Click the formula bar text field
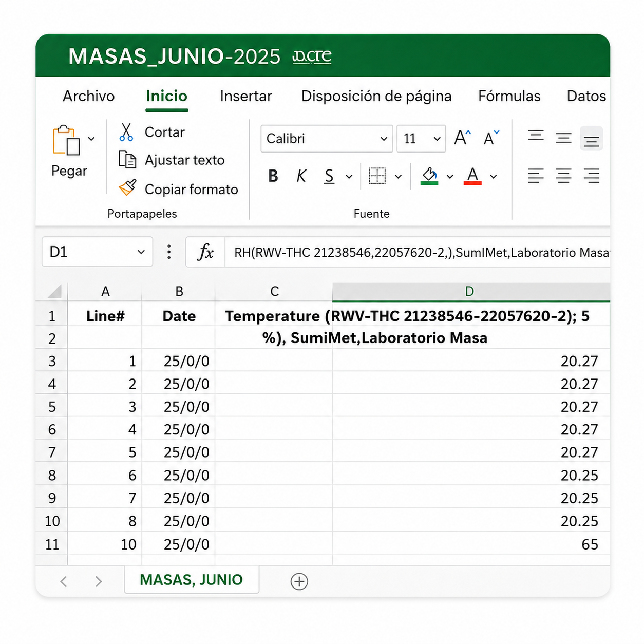 coord(418,252)
